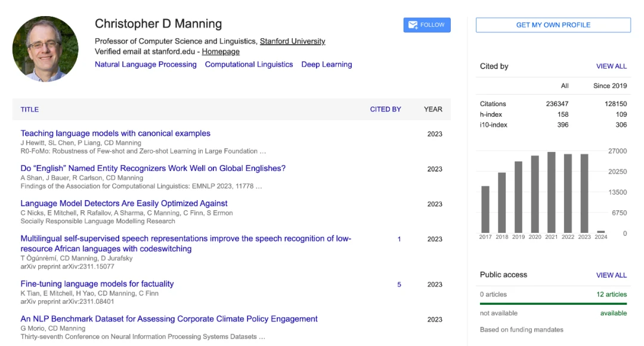Click the Since 2019 column header
This screenshot has height=346, width=644.
pos(610,86)
